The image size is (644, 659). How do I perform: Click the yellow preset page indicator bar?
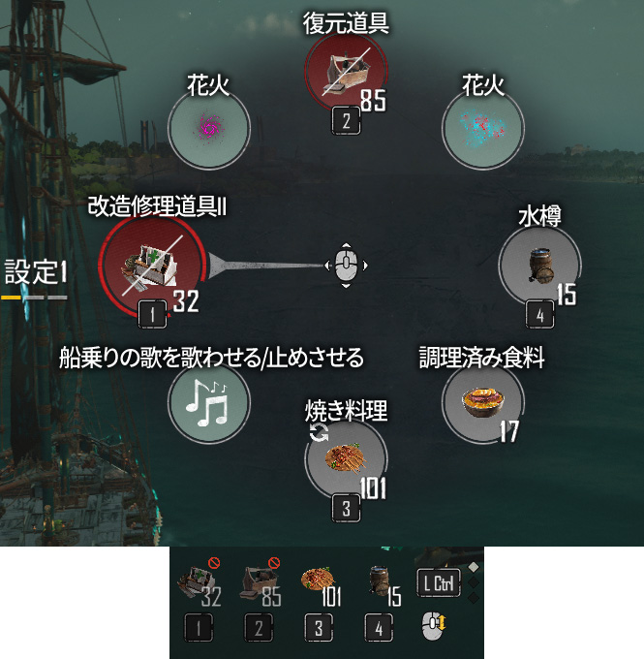point(11,298)
